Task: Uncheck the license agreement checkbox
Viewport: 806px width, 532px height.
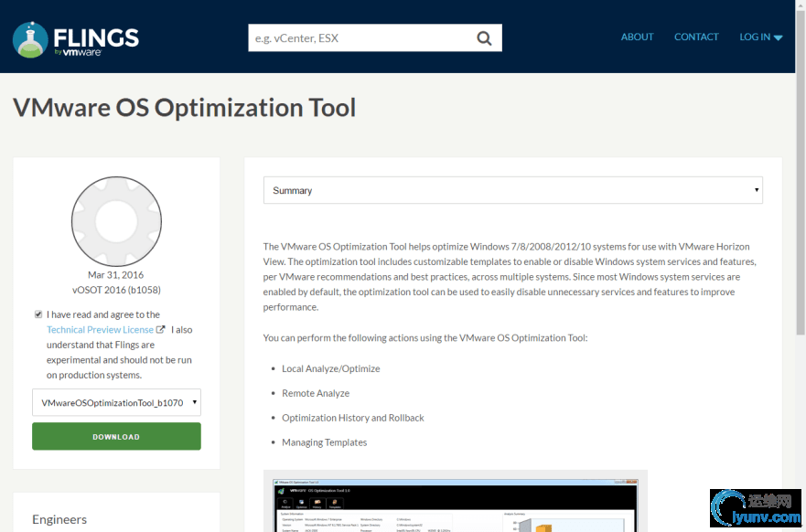Action: pyautogui.click(x=38, y=314)
